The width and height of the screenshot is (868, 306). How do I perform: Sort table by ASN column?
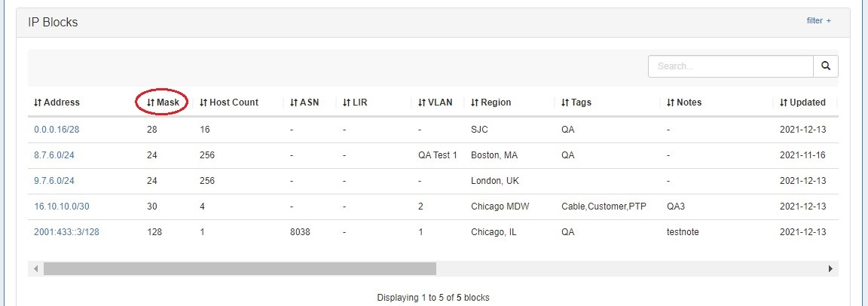[304, 103]
